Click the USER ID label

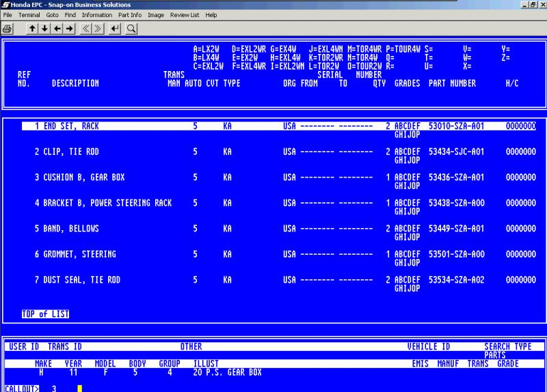(x=24, y=347)
